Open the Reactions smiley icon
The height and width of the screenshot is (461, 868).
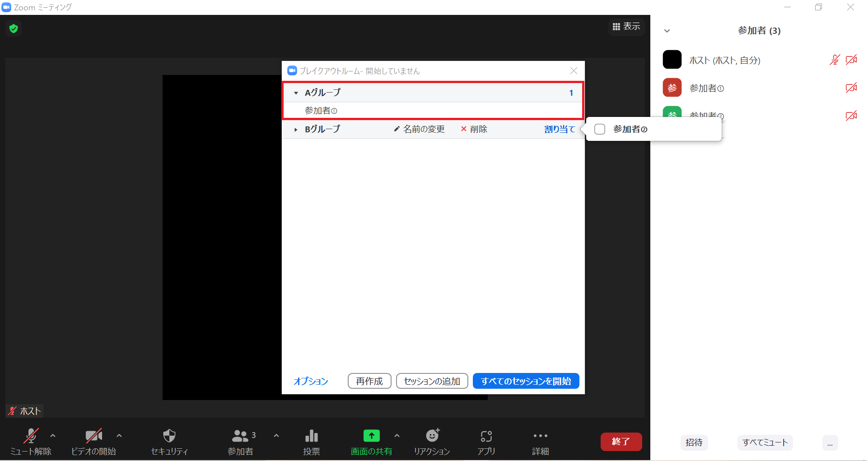coord(432,436)
